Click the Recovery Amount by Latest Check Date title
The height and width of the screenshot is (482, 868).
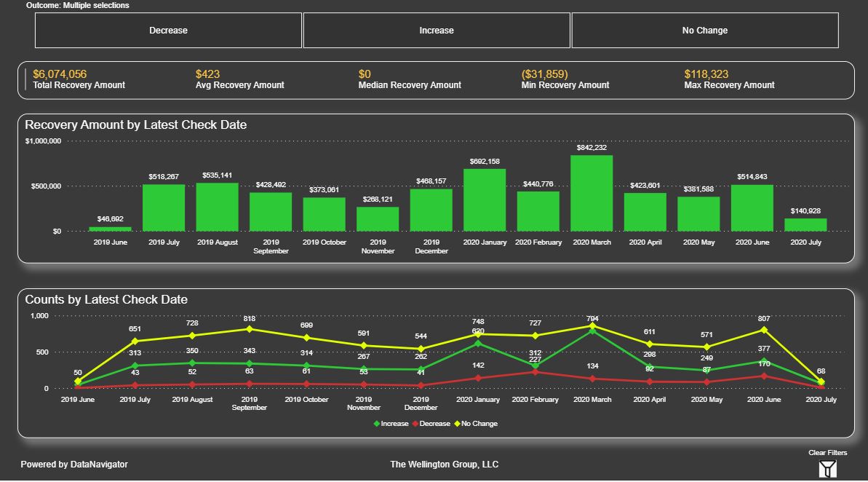click(x=136, y=125)
